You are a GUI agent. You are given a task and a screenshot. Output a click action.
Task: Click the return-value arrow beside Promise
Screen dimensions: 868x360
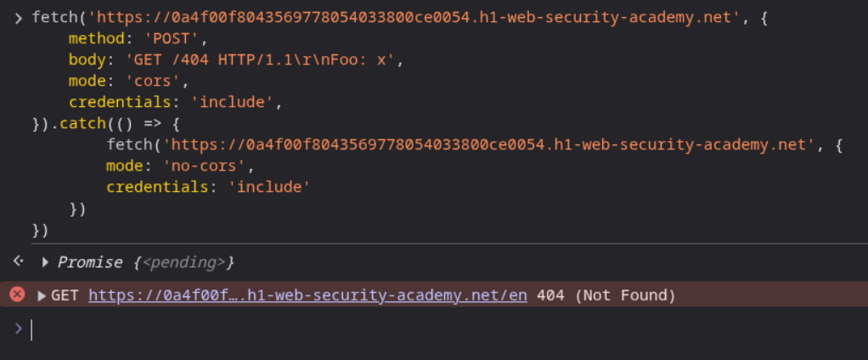[x=18, y=262]
